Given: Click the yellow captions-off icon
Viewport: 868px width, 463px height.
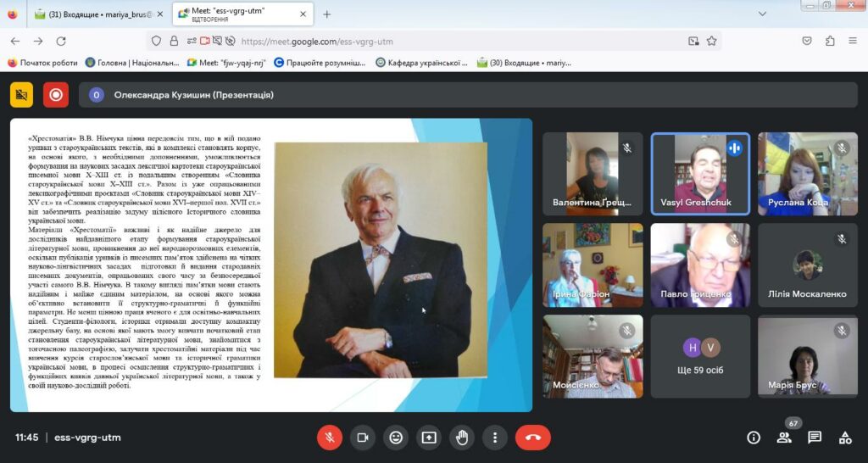Looking at the screenshot, I should point(21,95).
